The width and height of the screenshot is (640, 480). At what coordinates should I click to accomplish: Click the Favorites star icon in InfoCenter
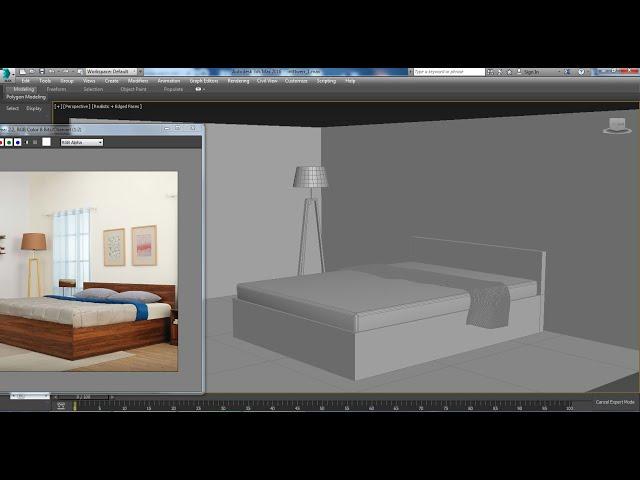[x=509, y=72]
